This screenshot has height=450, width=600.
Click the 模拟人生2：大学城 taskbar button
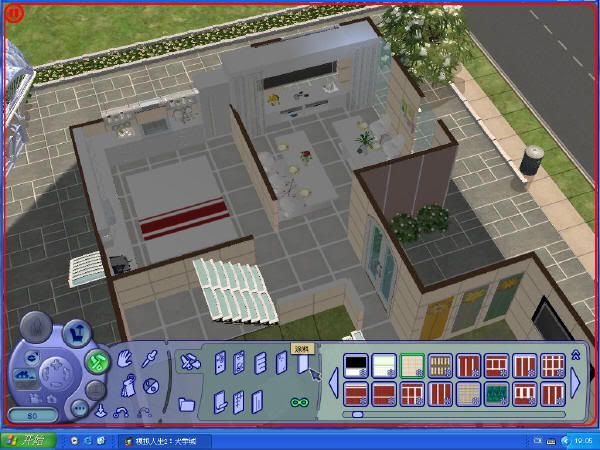164,441
